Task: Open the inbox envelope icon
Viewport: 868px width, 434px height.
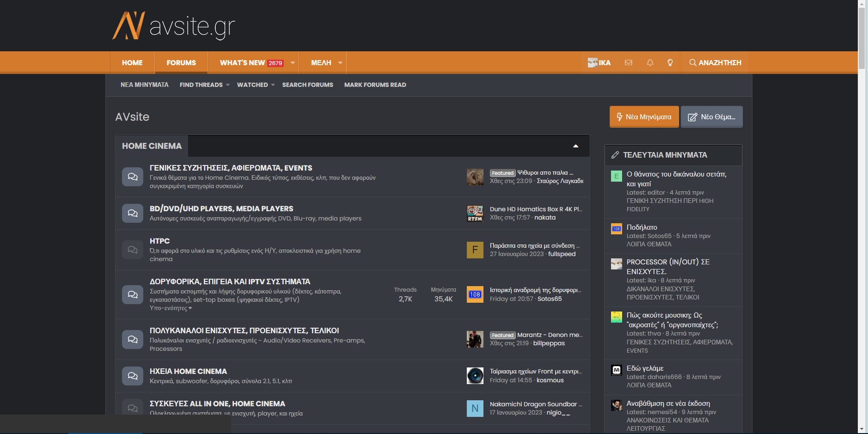Action: click(628, 63)
